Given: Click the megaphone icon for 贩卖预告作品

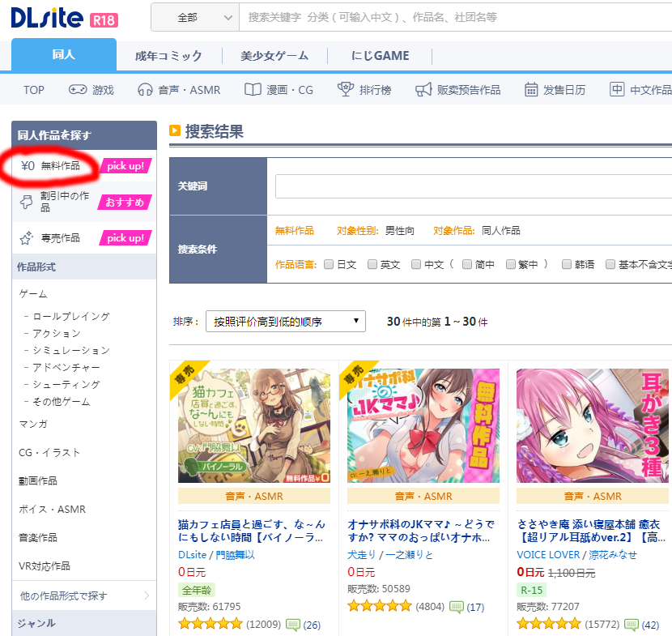Looking at the screenshot, I should pos(423,90).
